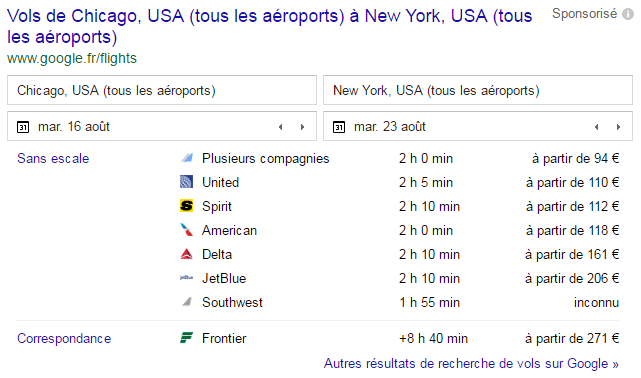
Task: Open the Sans escale flights link
Action: point(53,158)
